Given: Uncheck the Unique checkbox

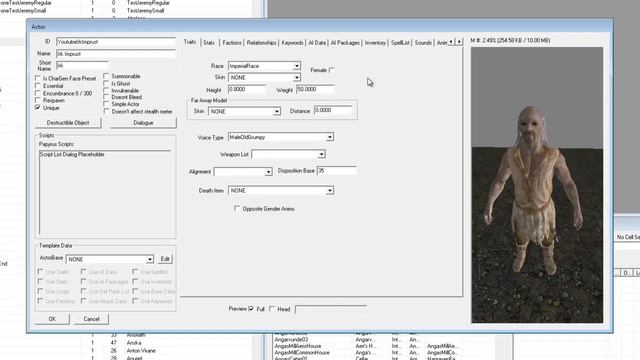Looking at the screenshot, I should click(x=38, y=107).
